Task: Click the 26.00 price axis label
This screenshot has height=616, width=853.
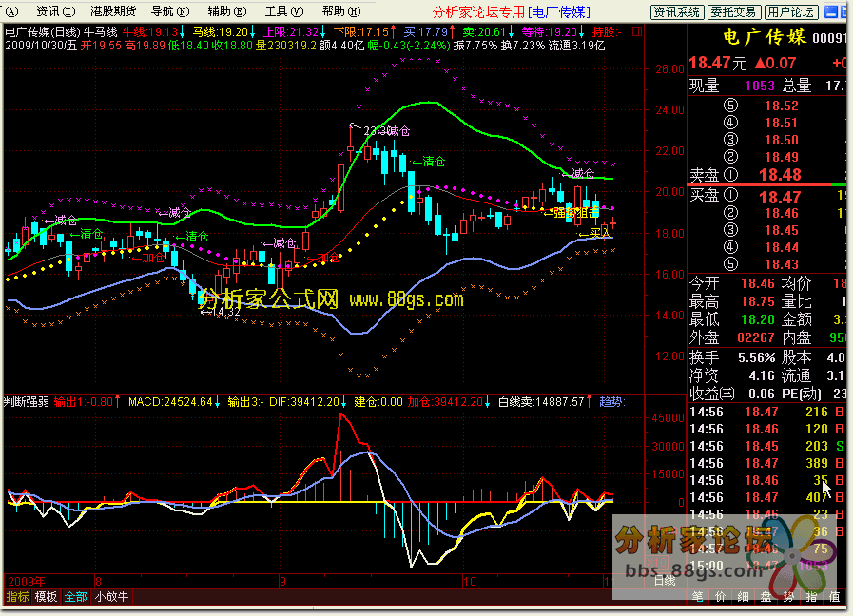Action: [669, 69]
